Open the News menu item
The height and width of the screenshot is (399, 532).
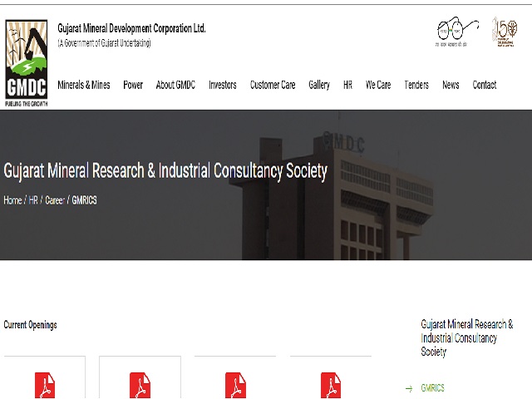[x=451, y=85]
